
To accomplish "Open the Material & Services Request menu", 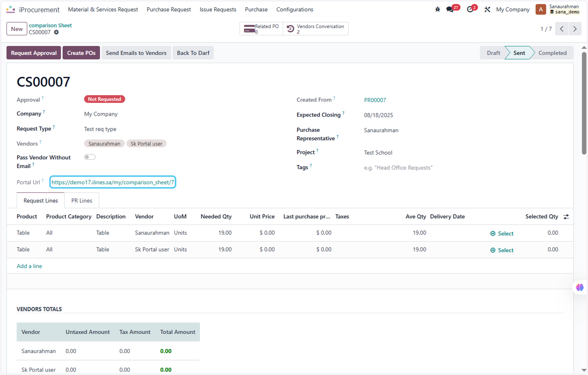I will [x=103, y=9].
